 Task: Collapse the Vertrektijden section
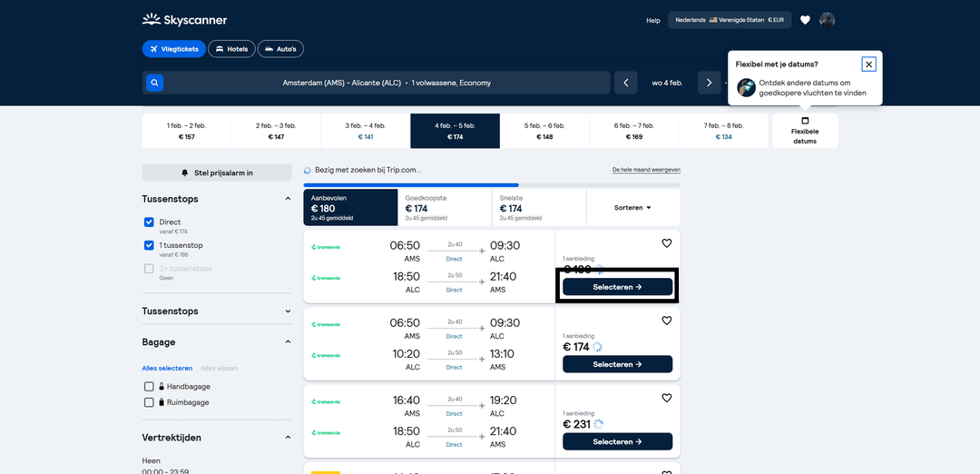288,438
